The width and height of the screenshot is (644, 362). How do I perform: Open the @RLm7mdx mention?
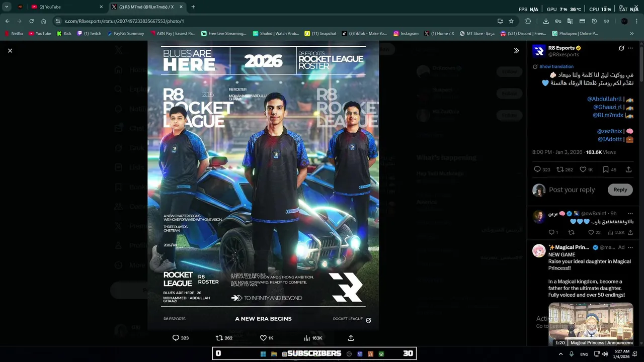click(608, 115)
